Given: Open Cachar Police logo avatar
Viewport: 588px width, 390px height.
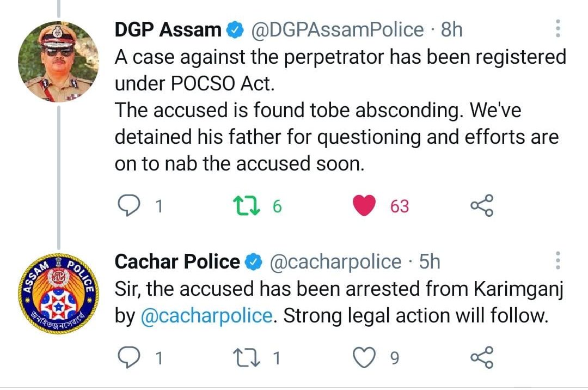Looking at the screenshot, I should pyautogui.click(x=58, y=294).
